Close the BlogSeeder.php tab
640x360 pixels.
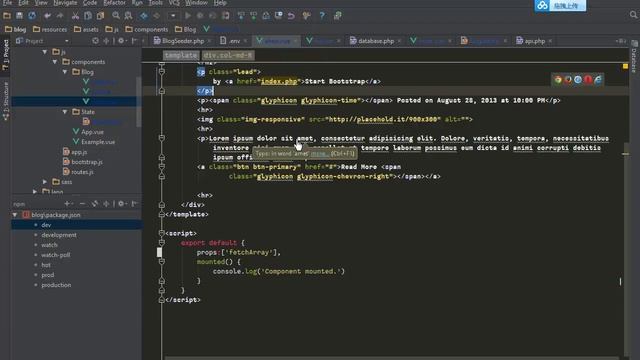tap(209, 41)
